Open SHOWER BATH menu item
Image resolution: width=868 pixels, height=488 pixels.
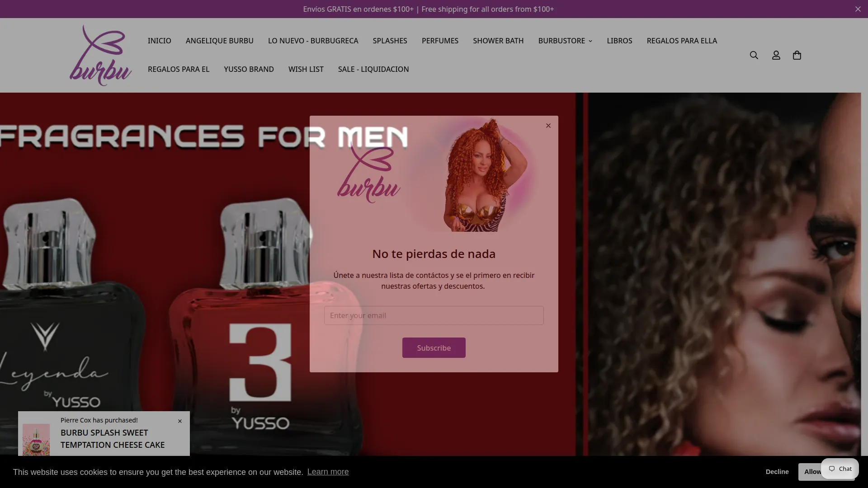click(x=498, y=41)
